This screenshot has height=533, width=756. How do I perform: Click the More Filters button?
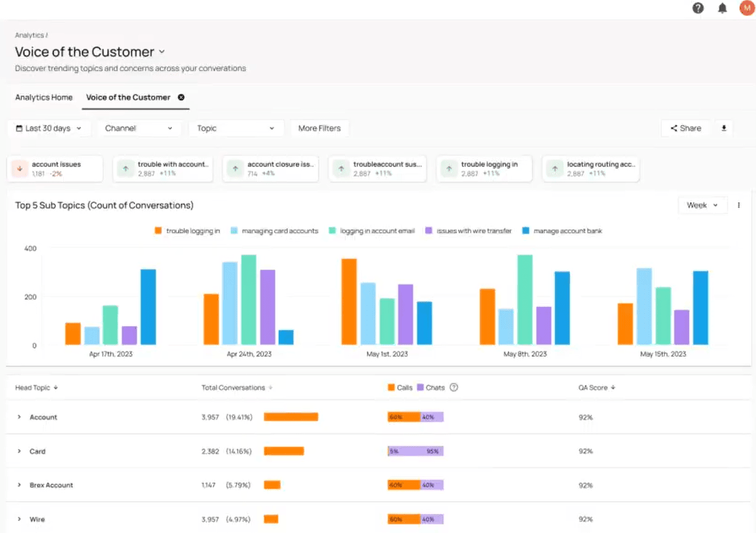click(319, 128)
